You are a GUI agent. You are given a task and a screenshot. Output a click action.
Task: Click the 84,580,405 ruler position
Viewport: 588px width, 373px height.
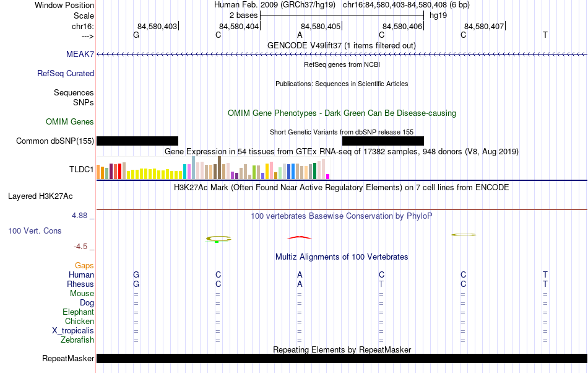[x=321, y=26]
